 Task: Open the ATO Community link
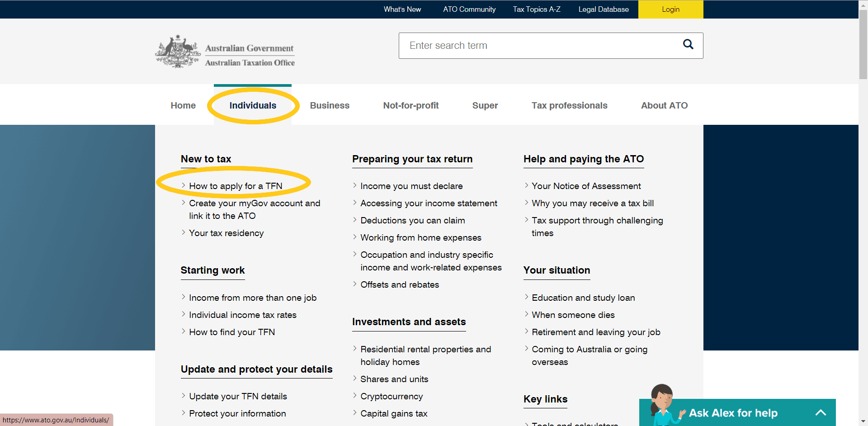pyautogui.click(x=469, y=9)
